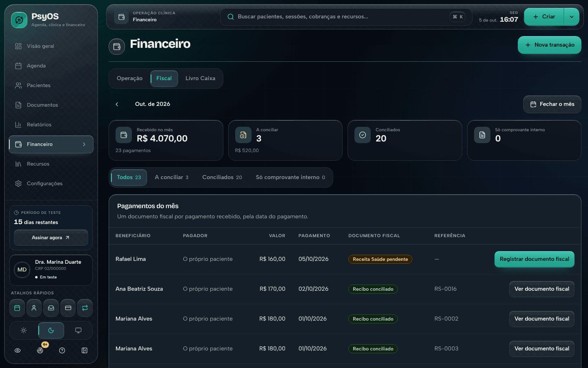588x368 pixels.
Task: Click the calendar quick shortcut icon
Action: click(17, 308)
